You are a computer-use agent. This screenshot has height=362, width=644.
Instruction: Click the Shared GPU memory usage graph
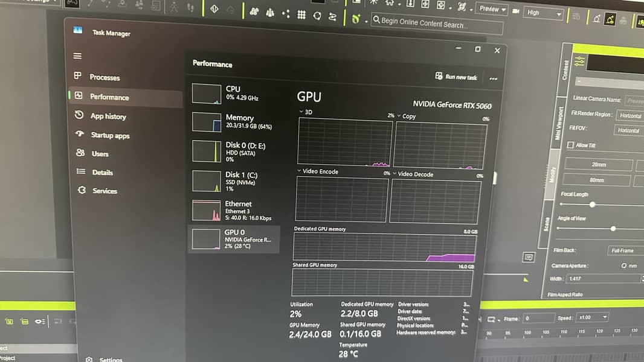[x=382, y=282]
